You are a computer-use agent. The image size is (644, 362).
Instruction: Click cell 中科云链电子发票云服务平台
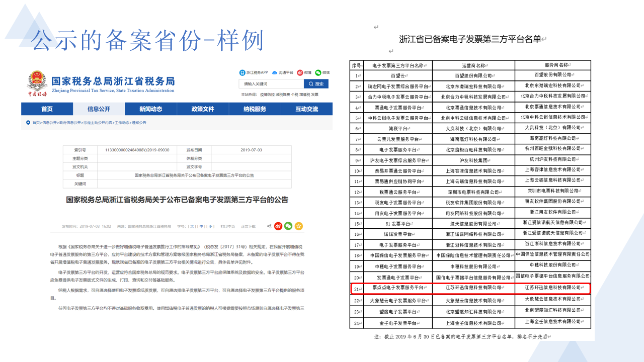pyautogui.click(x=397, y=118)
